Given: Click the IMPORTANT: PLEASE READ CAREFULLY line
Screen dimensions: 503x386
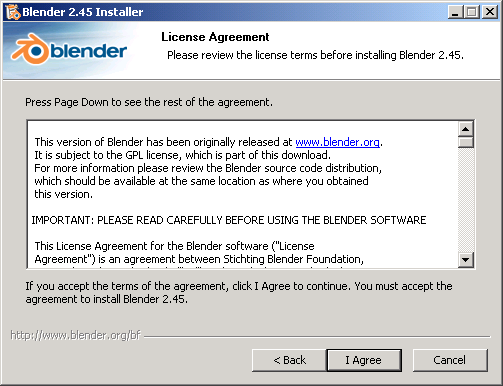Looking at the screenshot, I should (229, 220).
